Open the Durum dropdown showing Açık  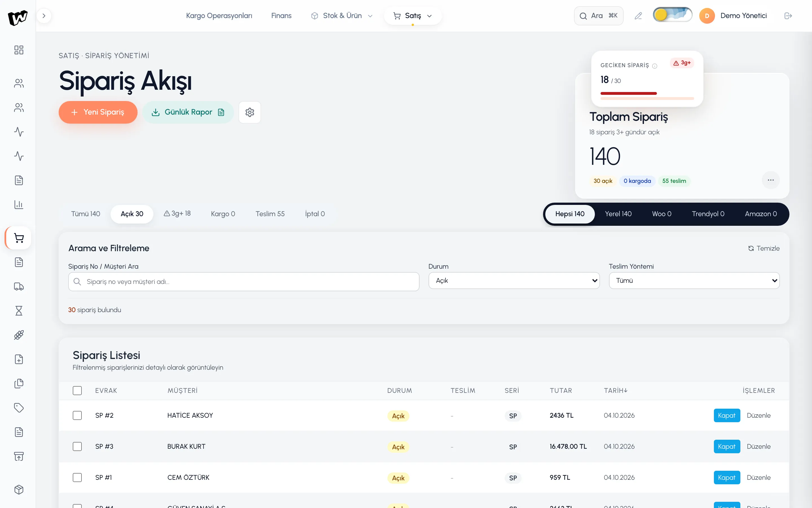(514, 281)
